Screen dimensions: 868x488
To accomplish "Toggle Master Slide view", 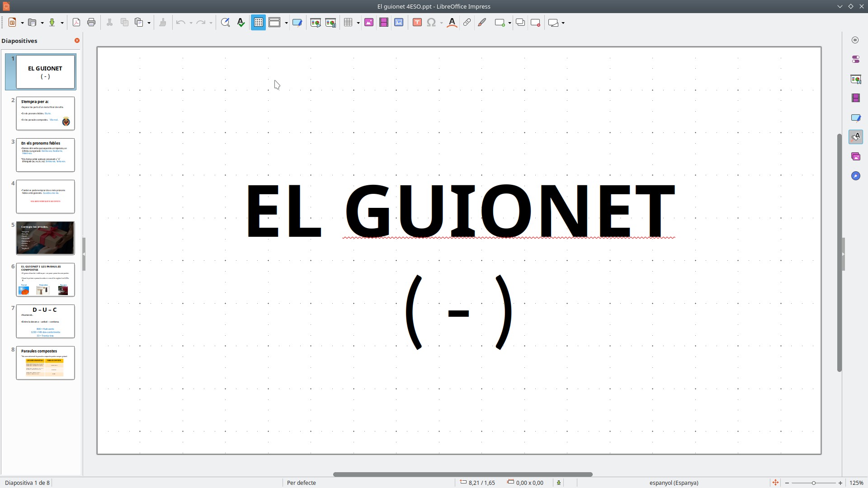I will [x=297, y=23].
